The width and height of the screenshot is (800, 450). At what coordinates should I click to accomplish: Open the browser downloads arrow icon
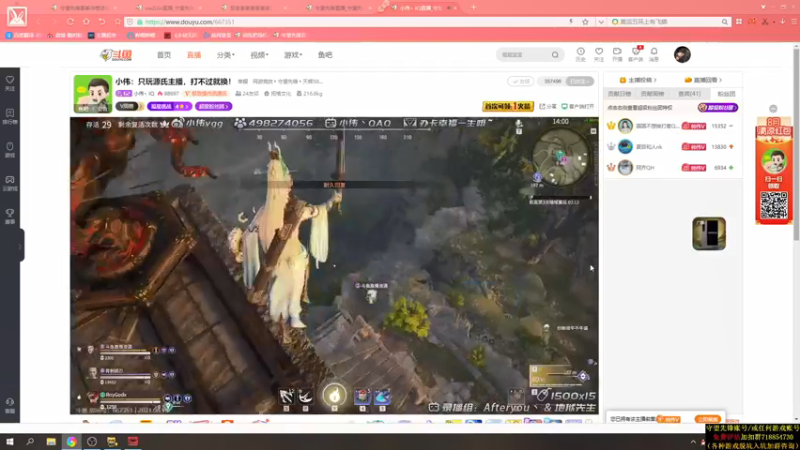click(782, 22)
